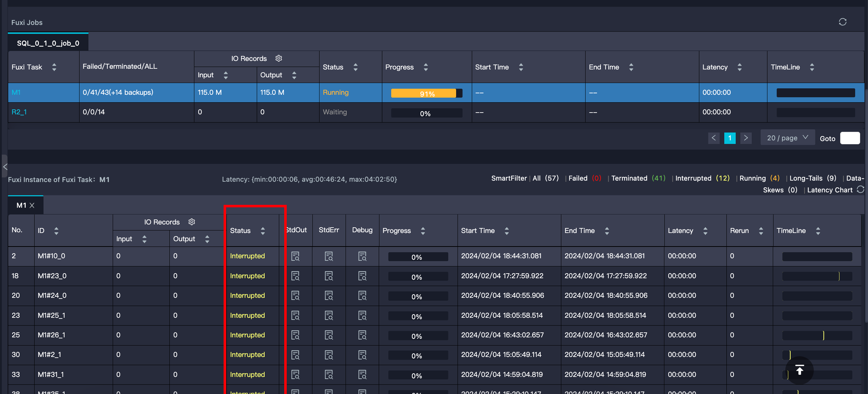Filter instances by Failed (0)
Image resolution: width=868 pixels, height=394 pixels.
pyautogui.click(x=585, y=178)
